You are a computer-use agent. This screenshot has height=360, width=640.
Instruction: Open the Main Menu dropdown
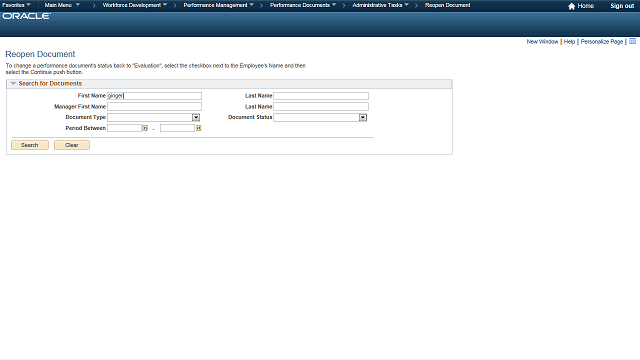[62, 5]
